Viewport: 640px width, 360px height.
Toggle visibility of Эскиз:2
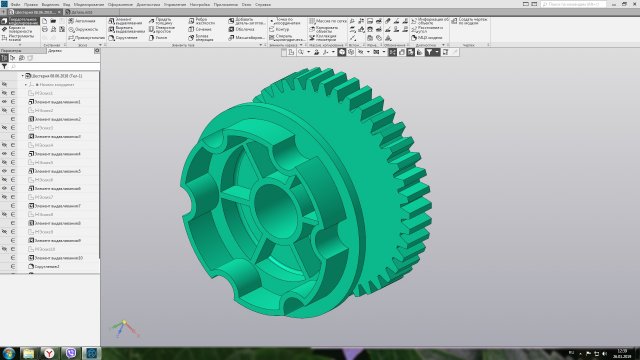pos(4,110)
